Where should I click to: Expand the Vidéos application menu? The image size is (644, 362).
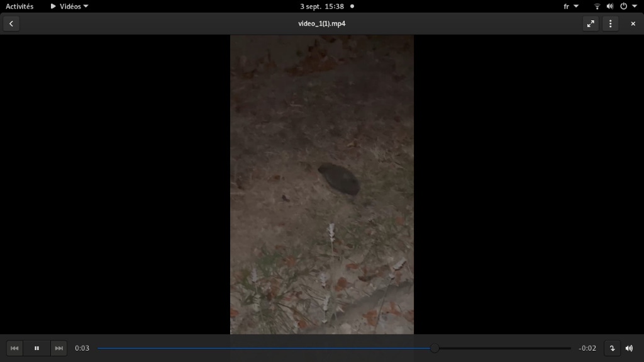70,6
